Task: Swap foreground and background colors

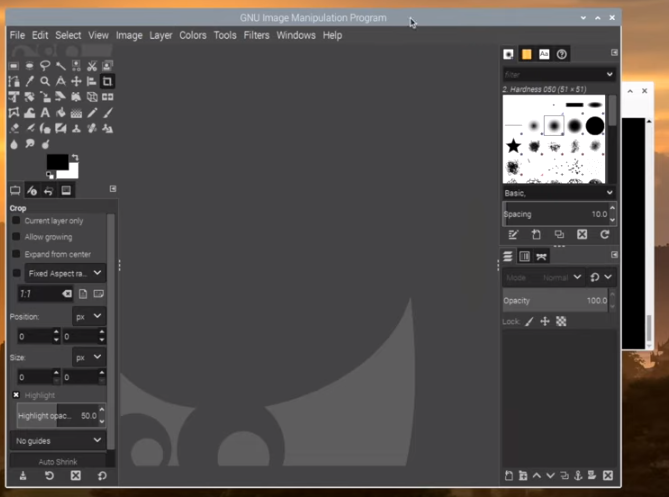Action: click(x=75, y=157)
